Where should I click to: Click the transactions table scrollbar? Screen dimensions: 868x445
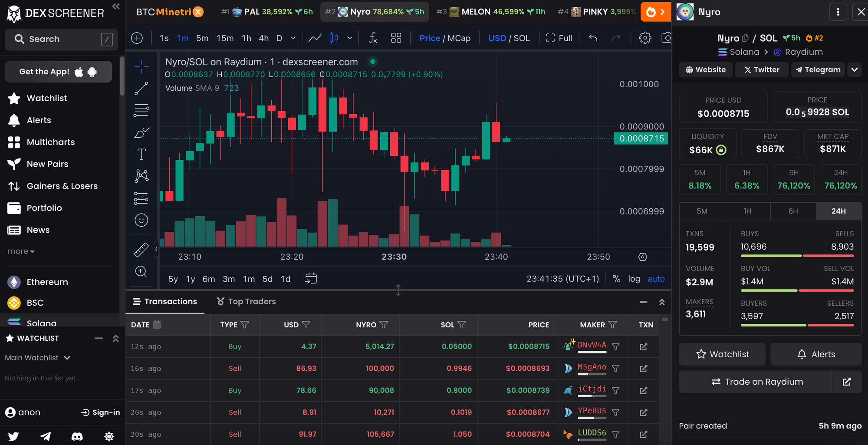[x=665, y=320]
